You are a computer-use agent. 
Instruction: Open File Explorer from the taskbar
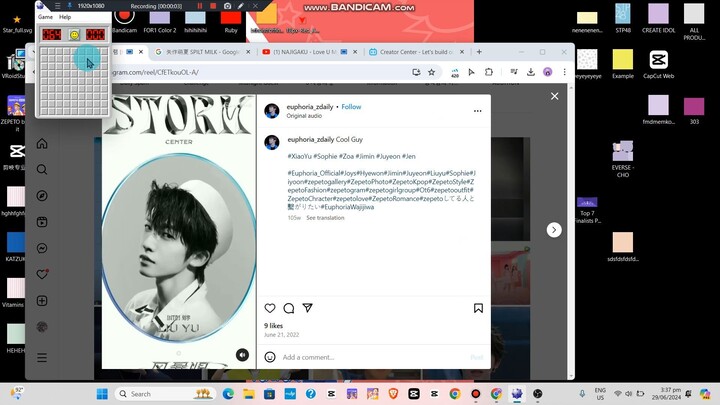248,394
